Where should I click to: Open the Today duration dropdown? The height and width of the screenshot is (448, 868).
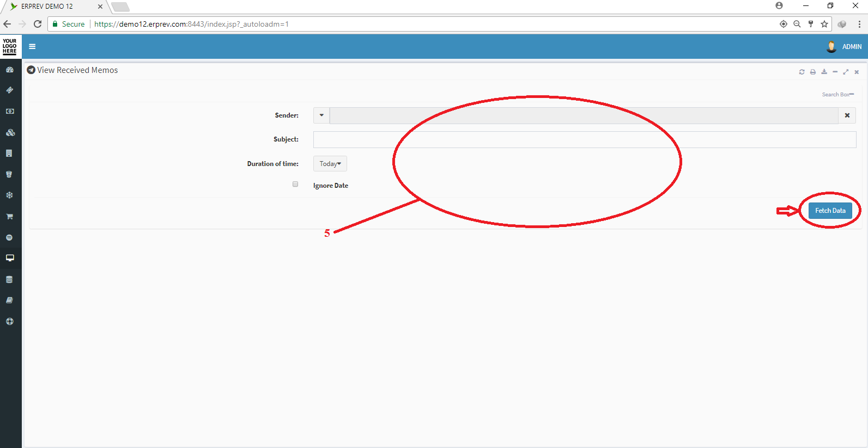[330, 164]
